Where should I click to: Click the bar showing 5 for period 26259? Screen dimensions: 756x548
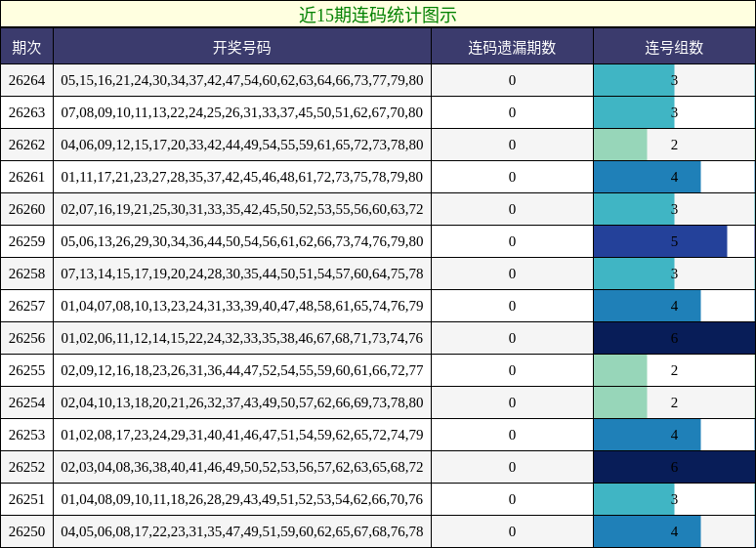(x=660, y=241)
